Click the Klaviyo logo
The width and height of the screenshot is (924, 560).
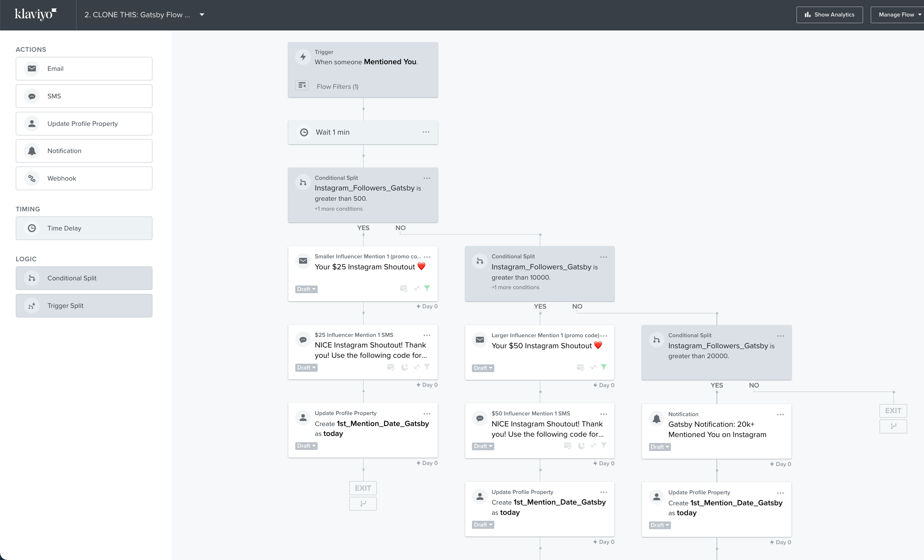pyautogui.click(x=36, y=14)
